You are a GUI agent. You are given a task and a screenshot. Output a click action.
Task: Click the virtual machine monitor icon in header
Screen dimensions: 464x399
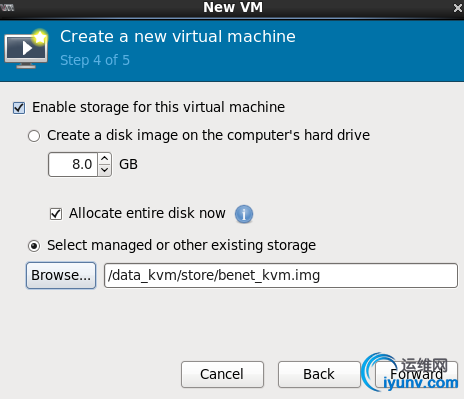(x=26, y=49)
